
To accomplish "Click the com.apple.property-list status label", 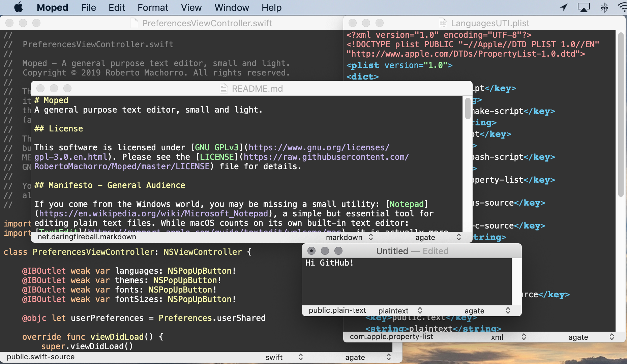I will [391, 336].
